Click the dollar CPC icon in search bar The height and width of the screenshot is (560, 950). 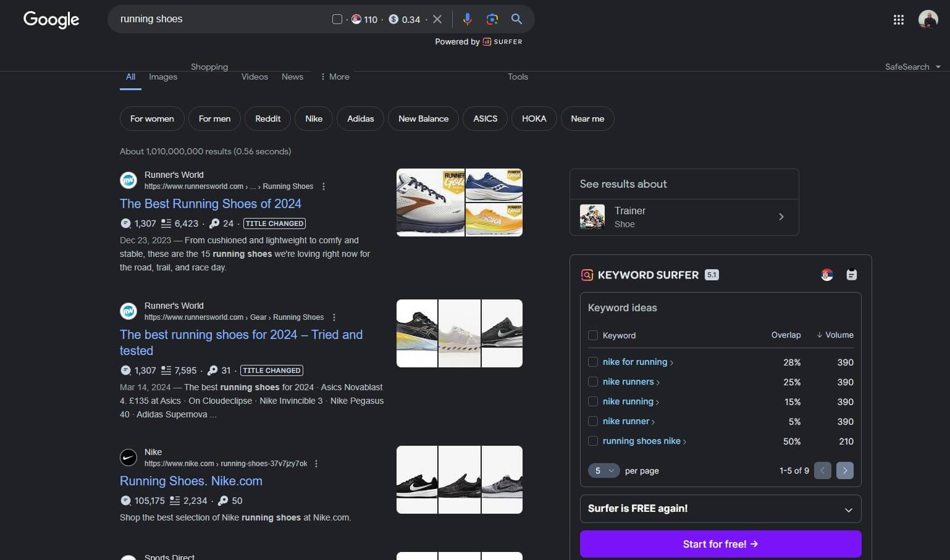[393, 19]
